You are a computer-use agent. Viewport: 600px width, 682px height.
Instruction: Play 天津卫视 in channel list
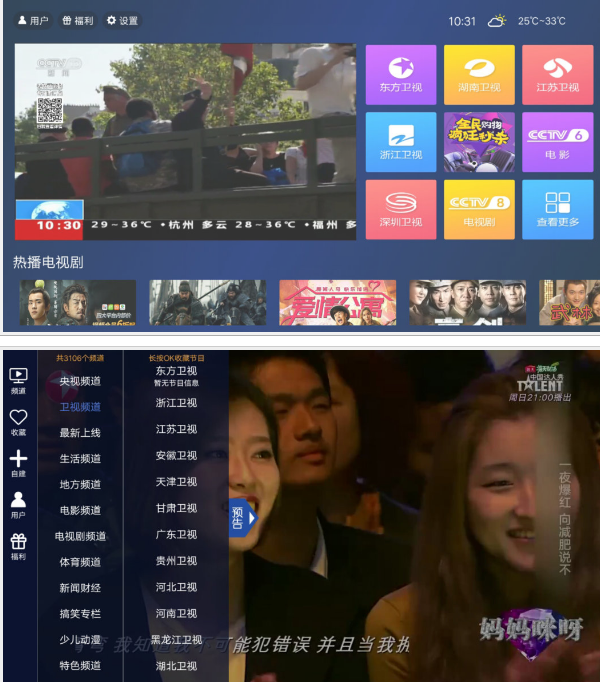176,482
